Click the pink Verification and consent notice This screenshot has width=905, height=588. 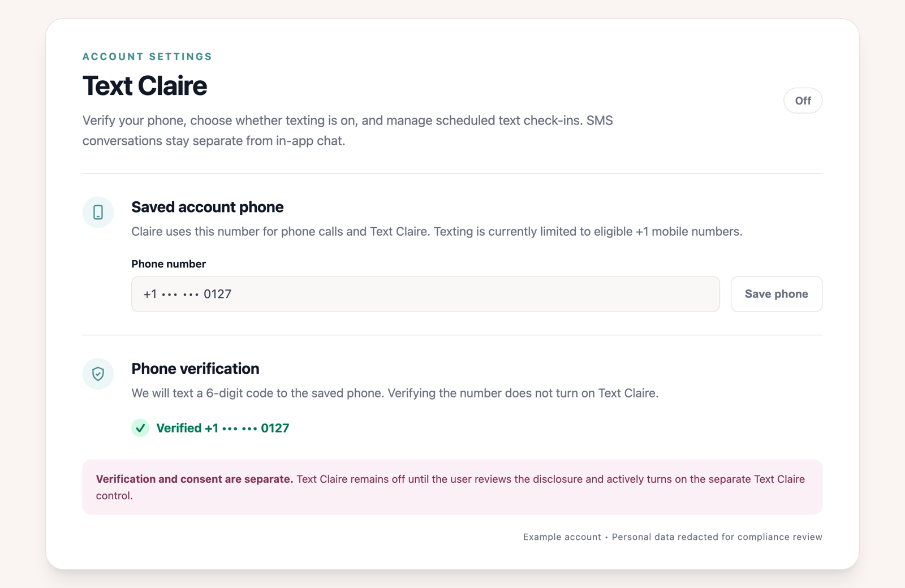453,487
